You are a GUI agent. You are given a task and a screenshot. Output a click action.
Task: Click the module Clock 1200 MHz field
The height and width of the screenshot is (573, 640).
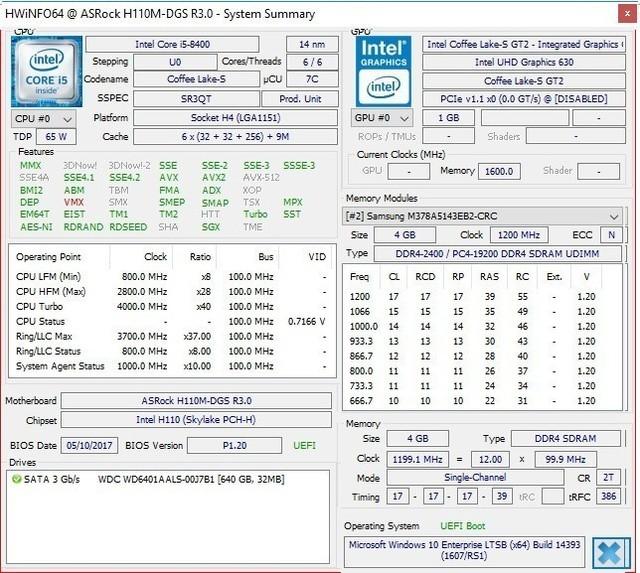tap(519, 235)
